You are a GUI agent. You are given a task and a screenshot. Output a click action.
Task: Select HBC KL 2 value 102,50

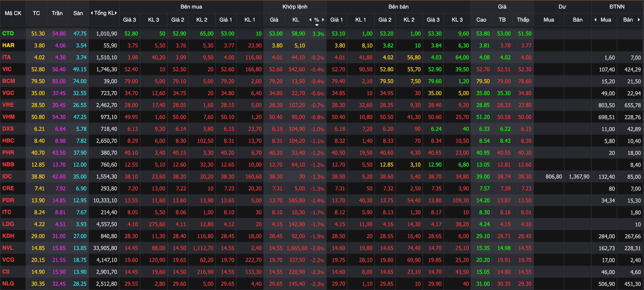(205, 141)
